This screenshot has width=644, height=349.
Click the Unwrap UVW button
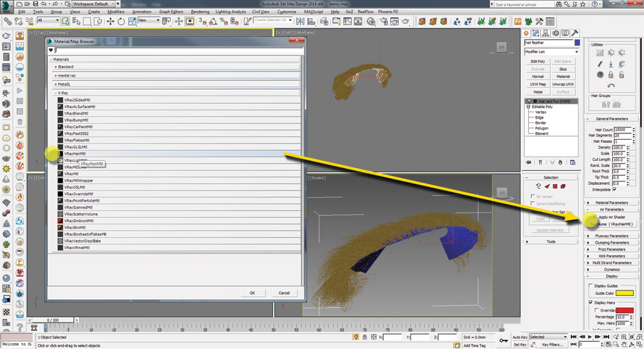(563, 84)
